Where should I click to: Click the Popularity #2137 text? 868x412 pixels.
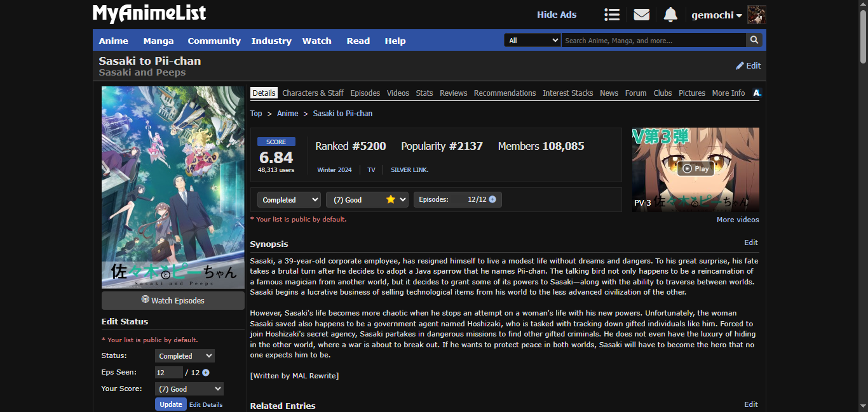pos(442,146)
